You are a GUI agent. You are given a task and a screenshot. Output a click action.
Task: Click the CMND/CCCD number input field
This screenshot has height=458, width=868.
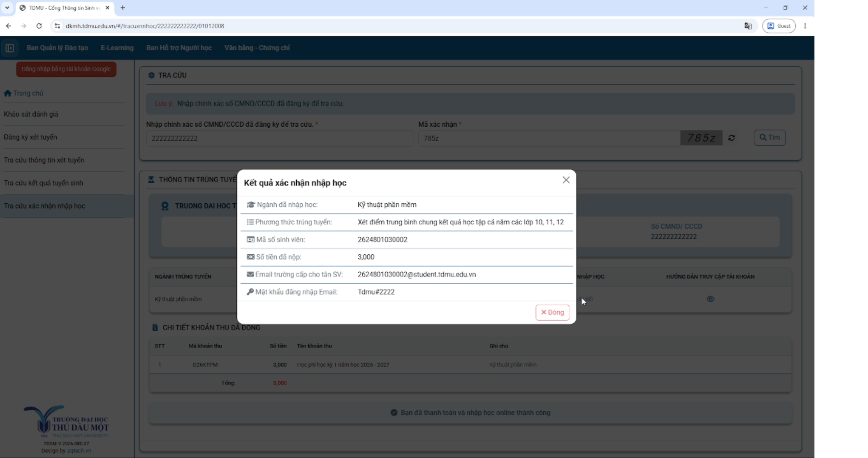click(280, 138)
